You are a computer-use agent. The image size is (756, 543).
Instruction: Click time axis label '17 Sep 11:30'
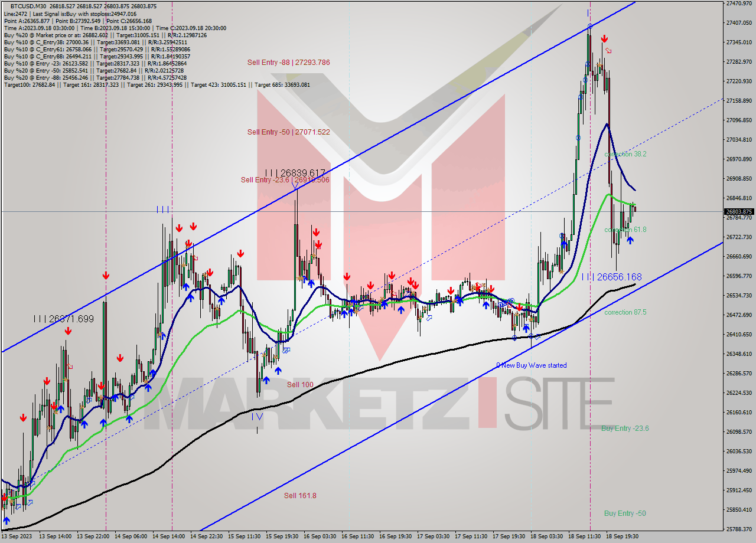pos(471,537)
